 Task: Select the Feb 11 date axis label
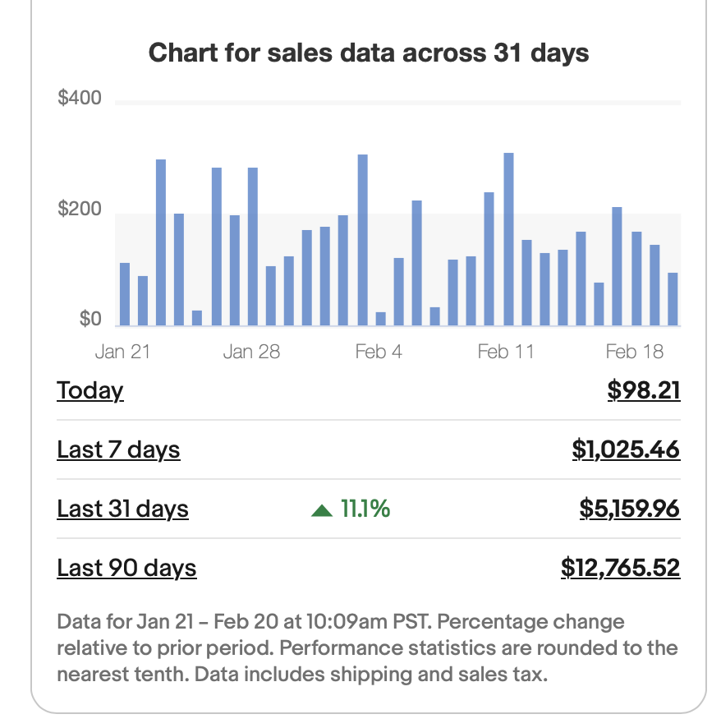pyautogui.click(x=506, y=352)
